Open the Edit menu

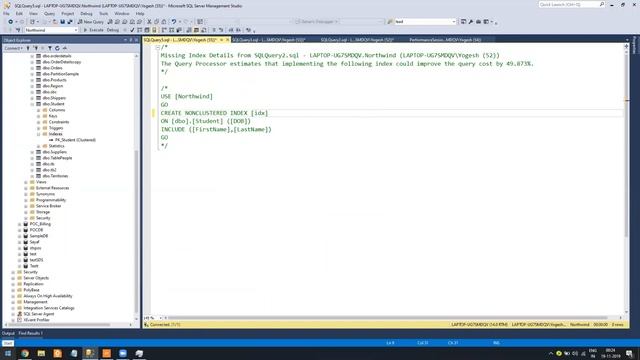coord(19,13)
